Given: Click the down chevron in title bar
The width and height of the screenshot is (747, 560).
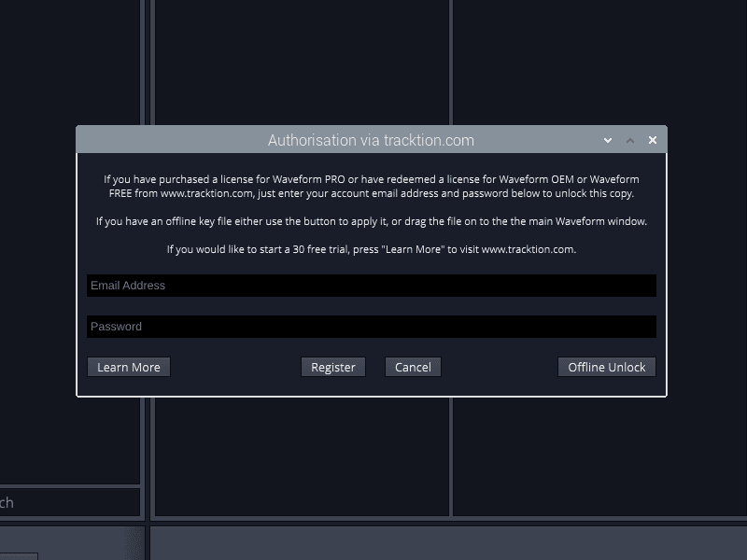Looking at the screenshot, I should (x=608, y=141).
